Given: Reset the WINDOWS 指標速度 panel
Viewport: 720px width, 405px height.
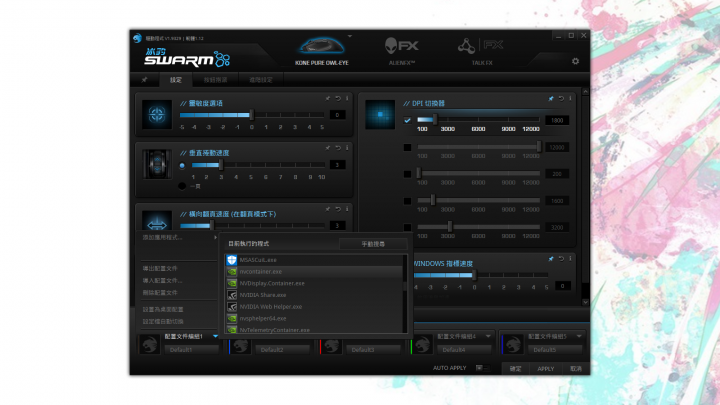Looking at the screenshot, I should 561,259.
